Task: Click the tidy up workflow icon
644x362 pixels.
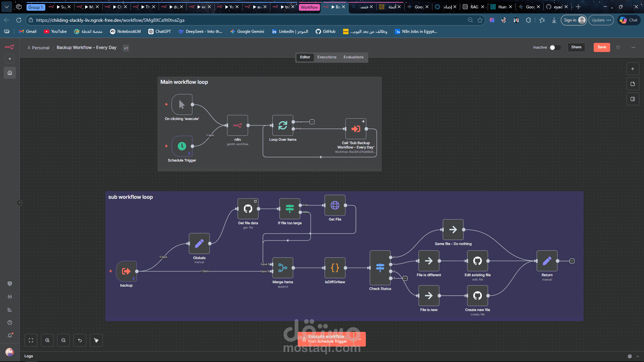Action: [96, 340]
